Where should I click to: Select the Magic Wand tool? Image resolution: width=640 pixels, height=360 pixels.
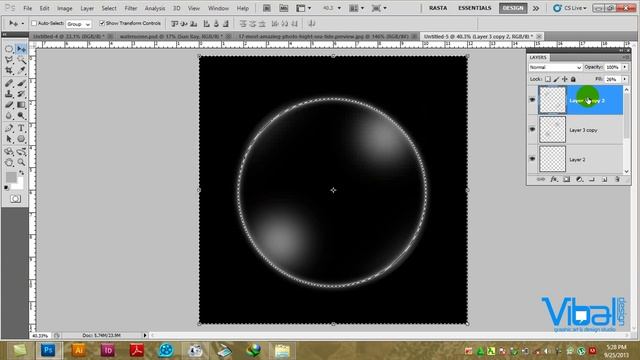tap(21, 60)
